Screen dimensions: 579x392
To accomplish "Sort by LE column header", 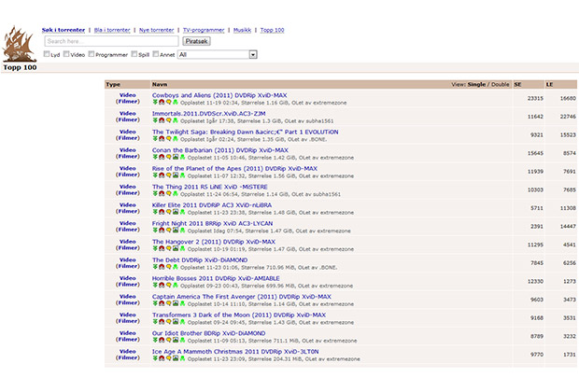I will click(549, 85).
